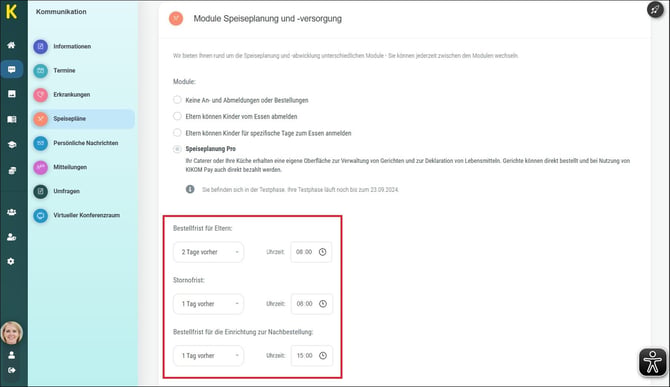Click the clock icon for Stornofrist time
The height and width of the screenshot is (387, 670).
coord(323,304)
